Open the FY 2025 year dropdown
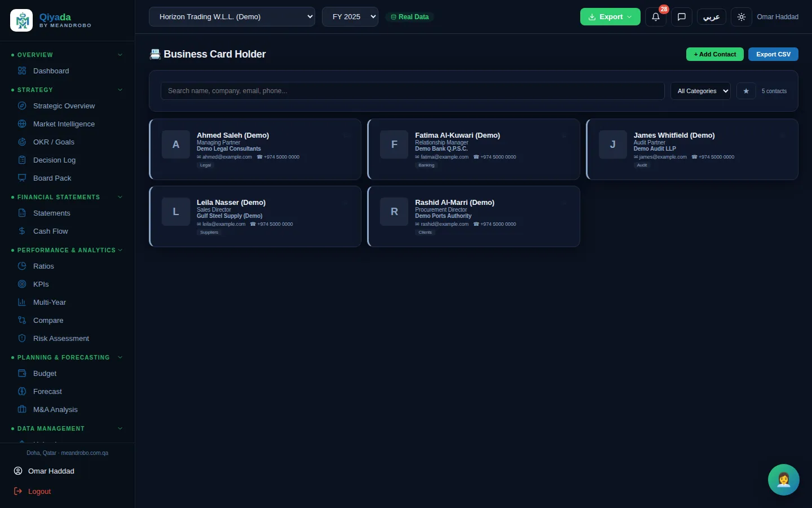This screenshot has height=508, width=812. [x=350, y=17]
